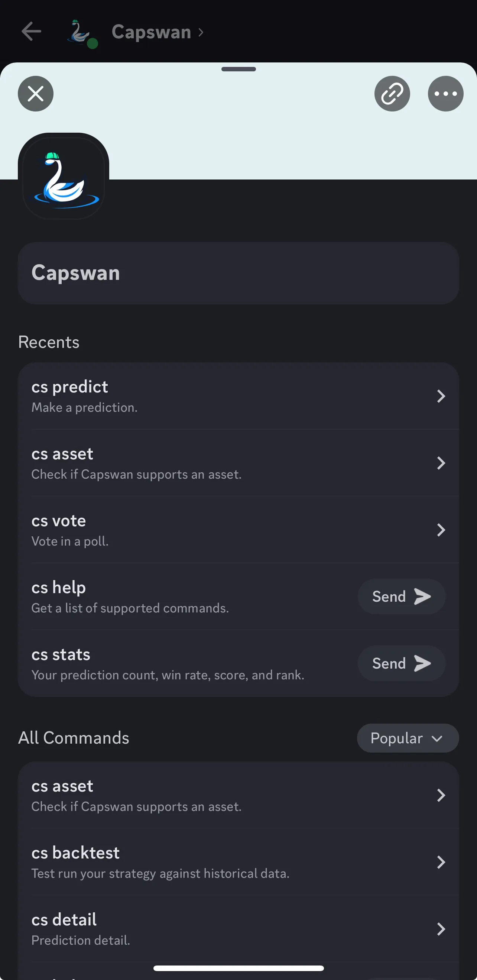477x980 pixels.
Task: Click the Capswan name field
Action: (238, 272)
